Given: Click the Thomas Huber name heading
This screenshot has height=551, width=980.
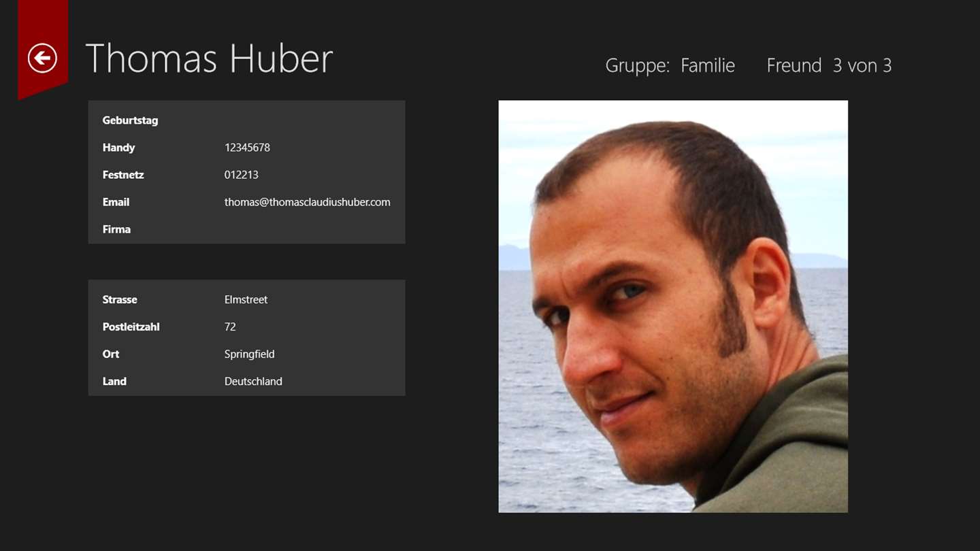Looking at the screenshot, I should click(209, 59).
